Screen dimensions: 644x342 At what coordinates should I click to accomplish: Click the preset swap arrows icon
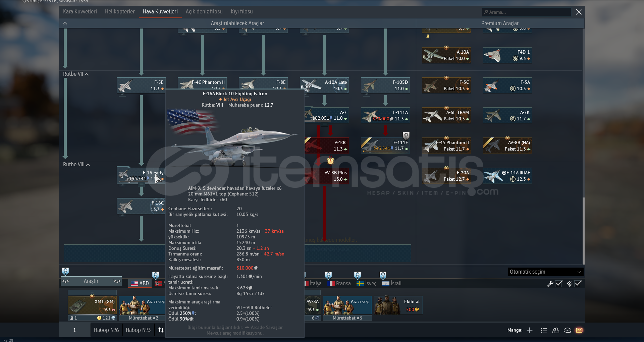click(x=161, y=330)
